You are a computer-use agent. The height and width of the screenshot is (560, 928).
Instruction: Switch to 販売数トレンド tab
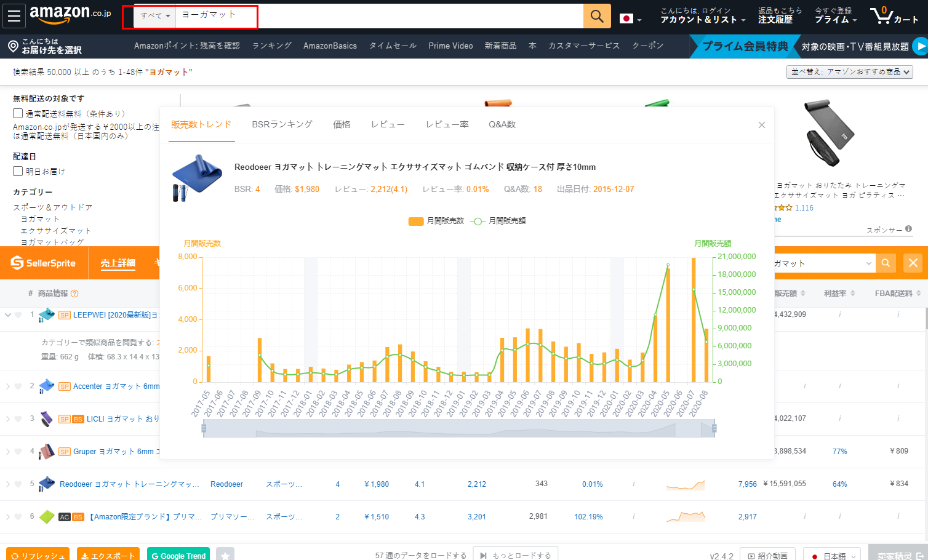click(201, 124)
